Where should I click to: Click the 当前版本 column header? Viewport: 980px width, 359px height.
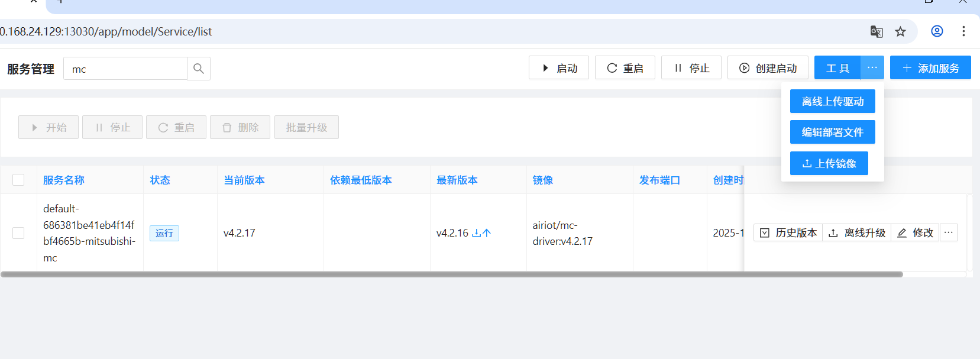(244, 180)
